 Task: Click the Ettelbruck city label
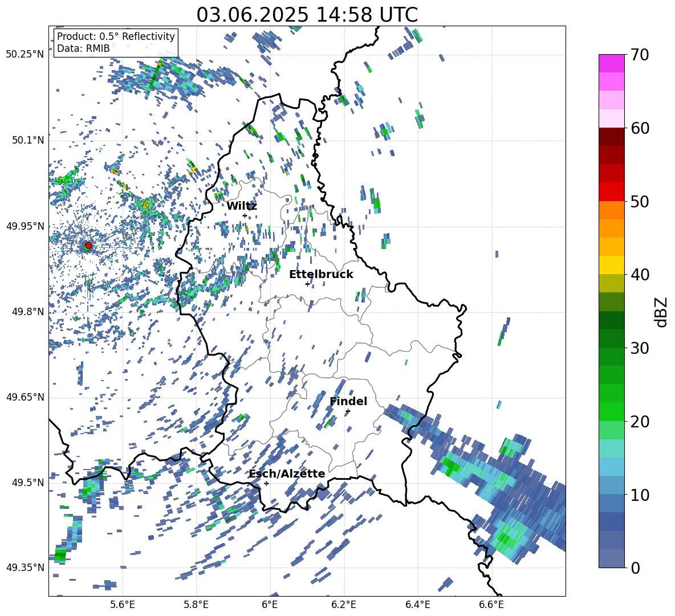[x=321, y=275]
